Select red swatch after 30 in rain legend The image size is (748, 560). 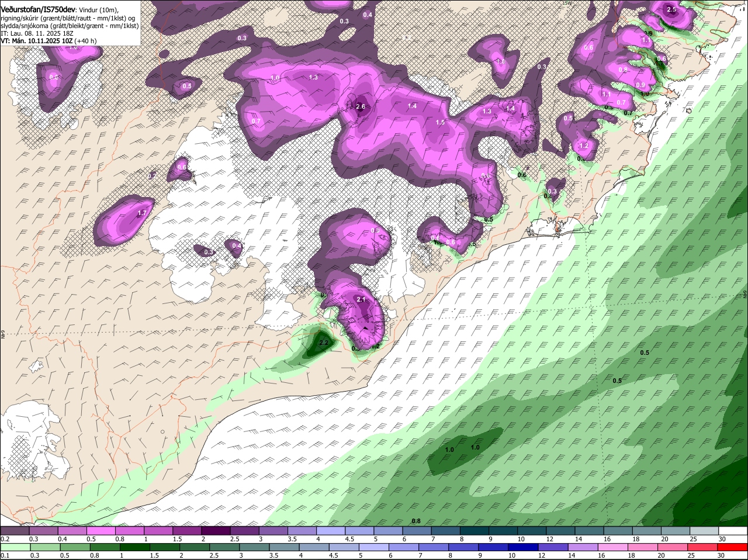pyautogui.click(x=733, y=548)
